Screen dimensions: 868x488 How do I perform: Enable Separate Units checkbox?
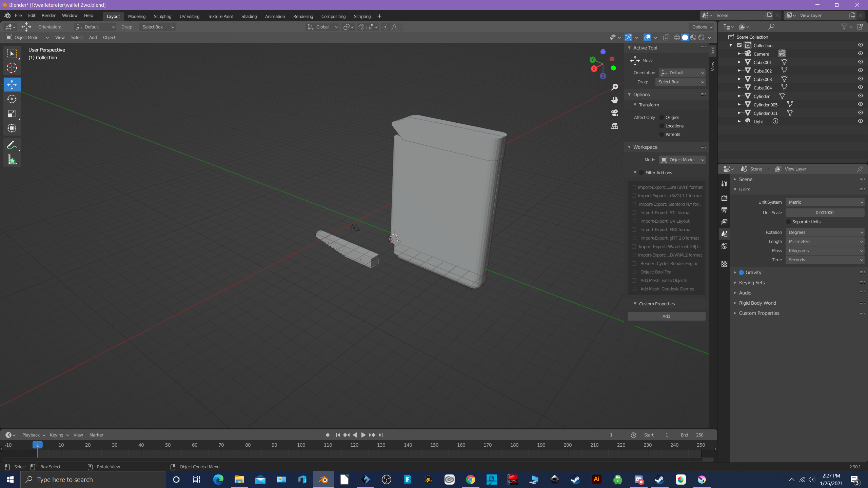[x=788, y=222]
